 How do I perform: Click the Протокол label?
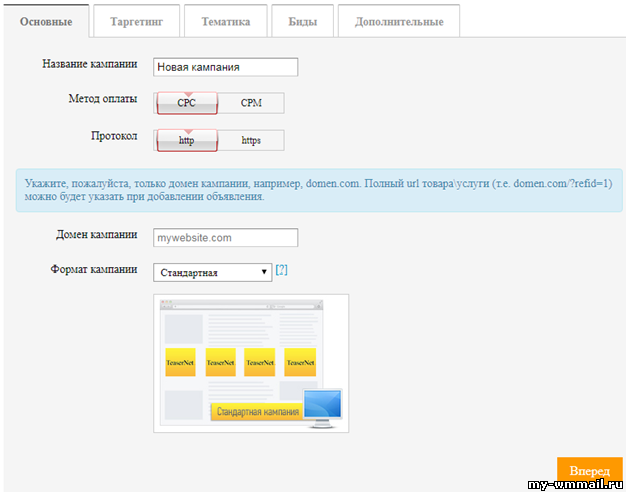pos(114,136)
